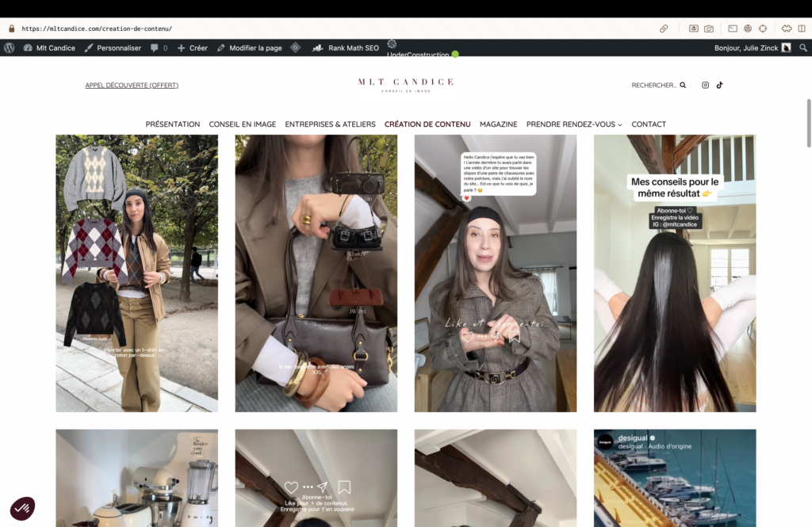Click the MLT Candice logo

point(406,84)
